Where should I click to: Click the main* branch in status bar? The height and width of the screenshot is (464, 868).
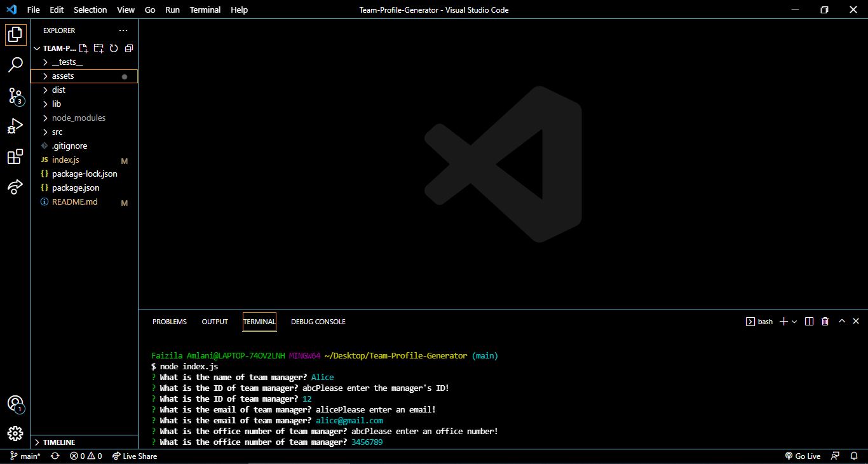click(x=25, y=456)
